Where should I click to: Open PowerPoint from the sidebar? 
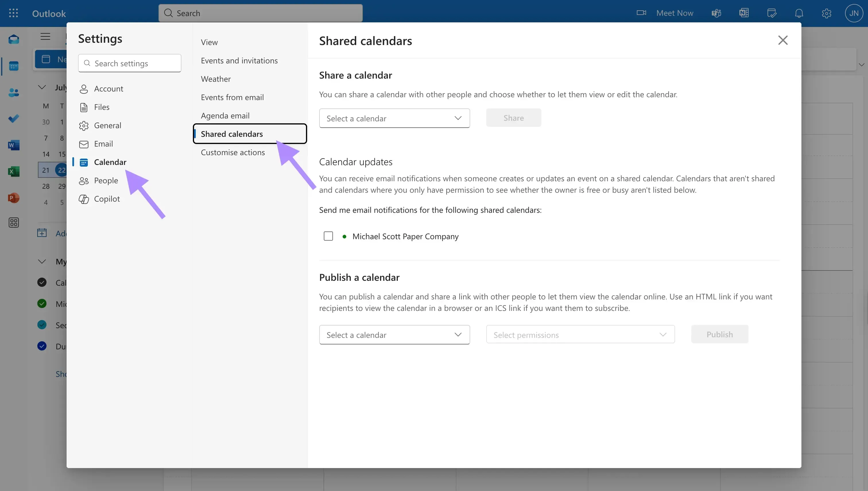(13, 198)
